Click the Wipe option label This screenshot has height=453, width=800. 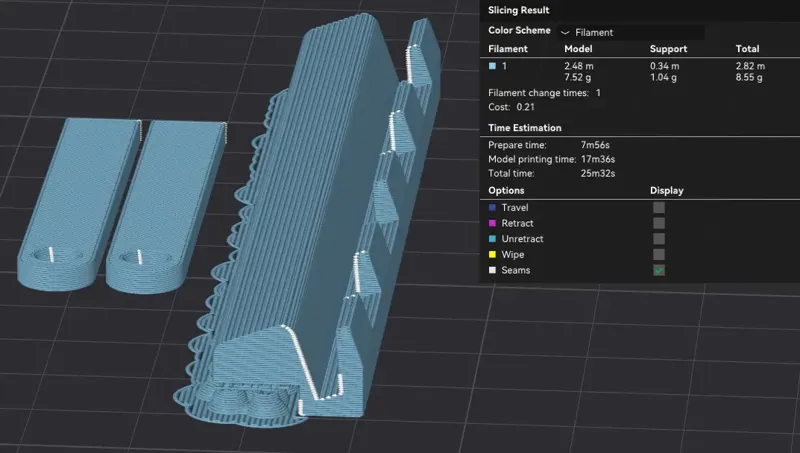pyautogui.click(x=513, y=255)
